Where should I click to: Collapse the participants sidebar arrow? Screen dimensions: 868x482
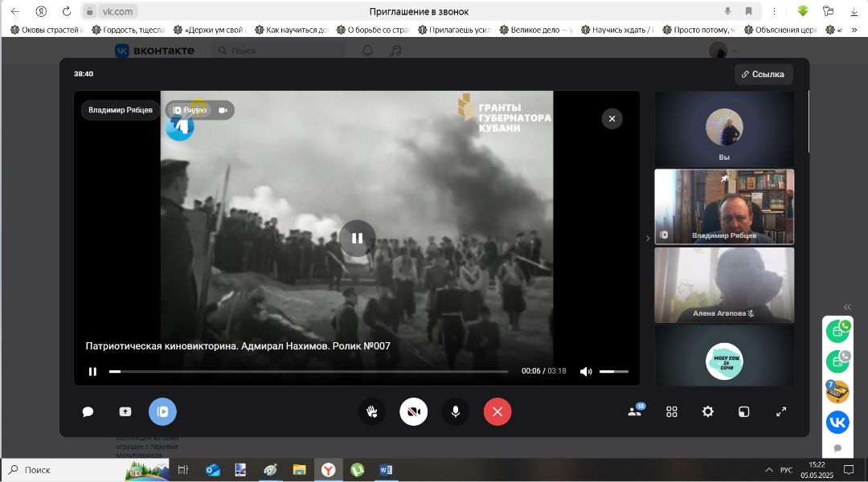[648, 239]
